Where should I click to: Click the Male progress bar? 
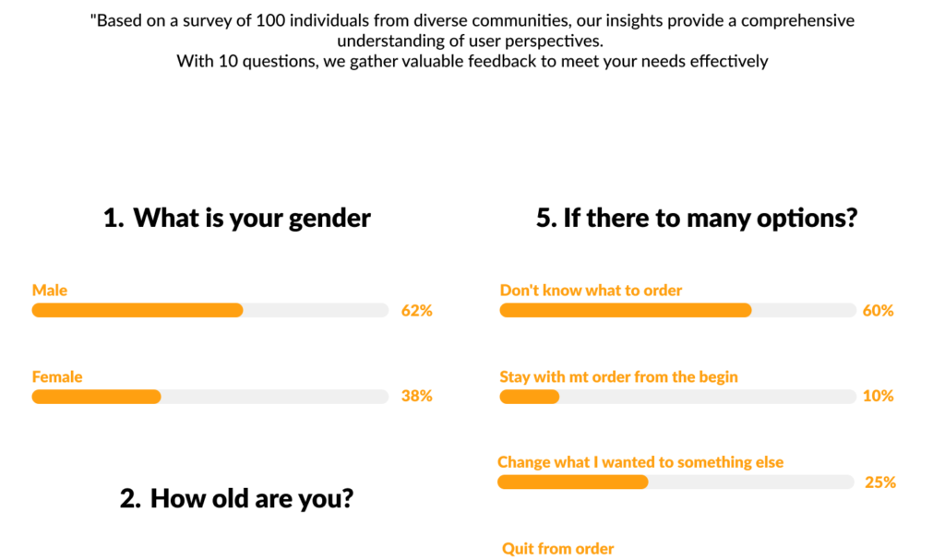(209, 310)
